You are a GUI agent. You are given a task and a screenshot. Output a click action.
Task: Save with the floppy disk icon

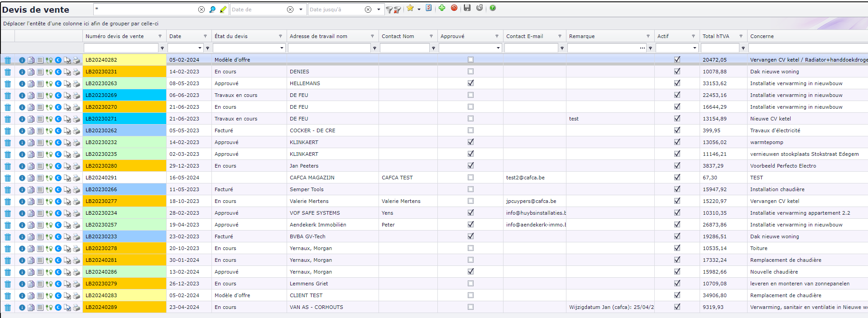coord(467,8)
